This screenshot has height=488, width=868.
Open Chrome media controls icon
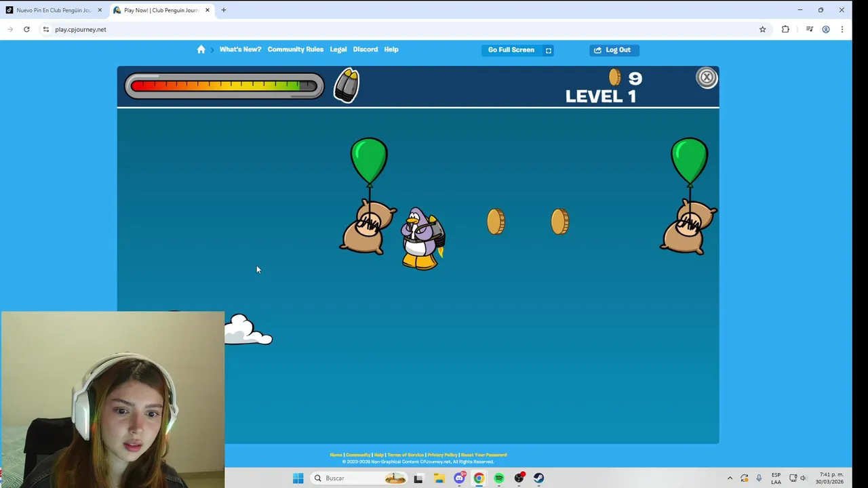(x=809, y=29)
